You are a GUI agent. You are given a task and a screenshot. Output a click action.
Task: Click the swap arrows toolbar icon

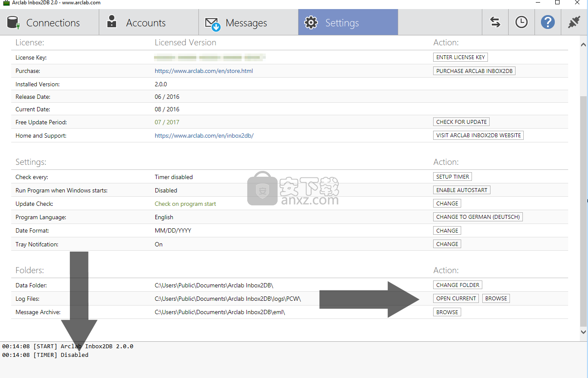(495, 22)
